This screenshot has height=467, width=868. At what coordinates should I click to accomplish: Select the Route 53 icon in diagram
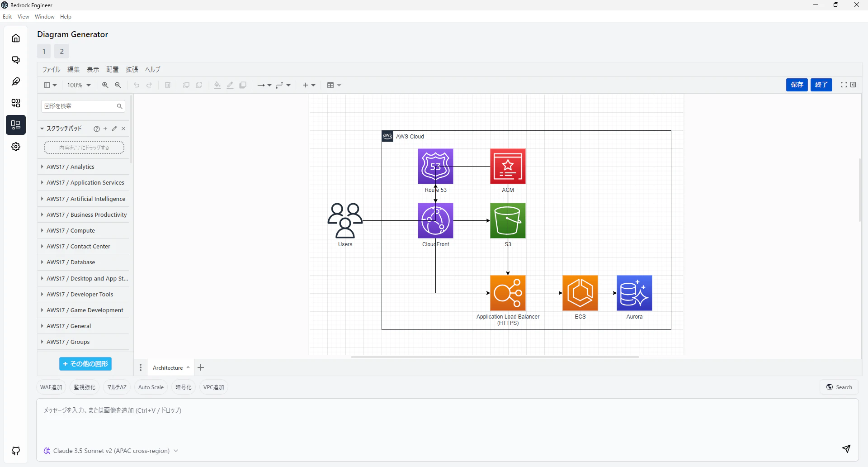tap(435, 167)
